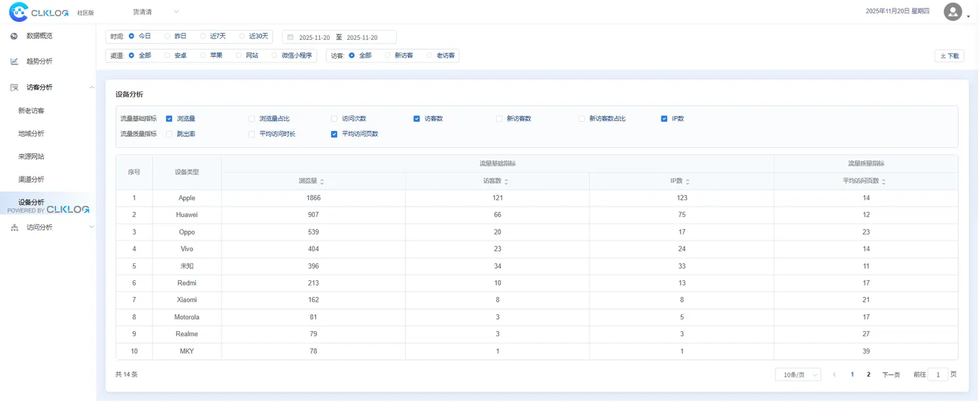Expand the 访问分析 sidebar section
This screenshot has width=980, height=404.
click(x=92, y=228)
